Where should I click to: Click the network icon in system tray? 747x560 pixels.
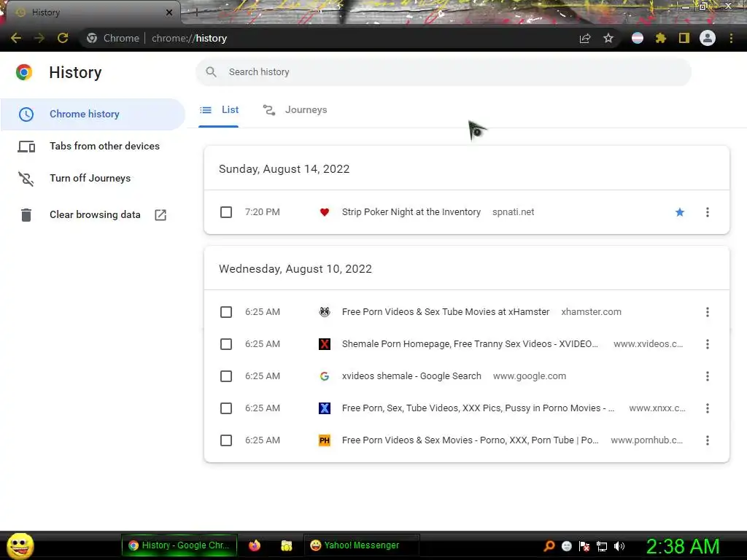pos(602,546)
